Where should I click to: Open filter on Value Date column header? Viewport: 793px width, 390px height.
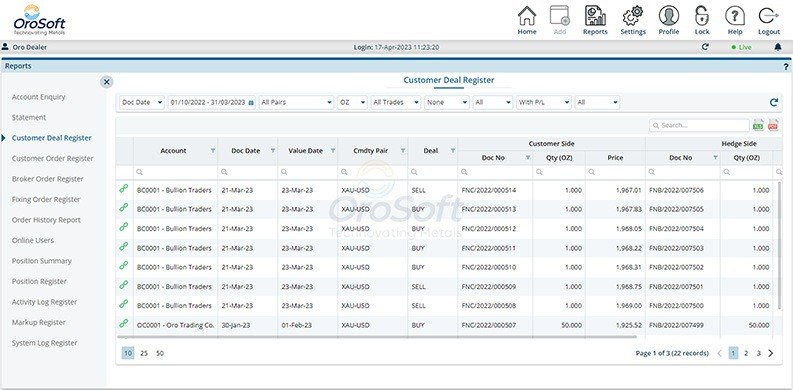click(x=333, y=151)
